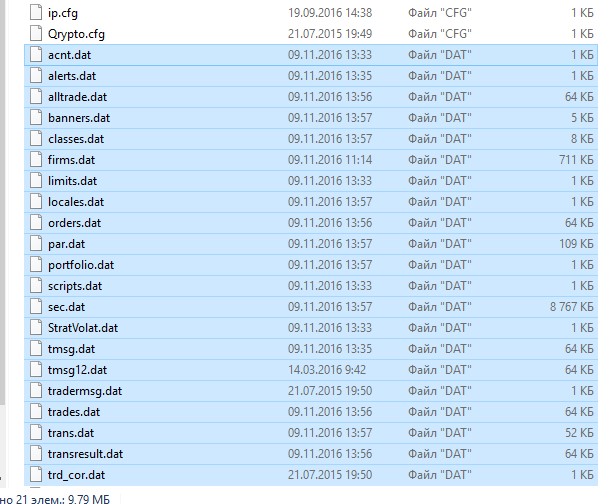The width and height of the screenshot is (612, 504).
Task: Click the alltrade.dat file name
Action: point(77,97)
